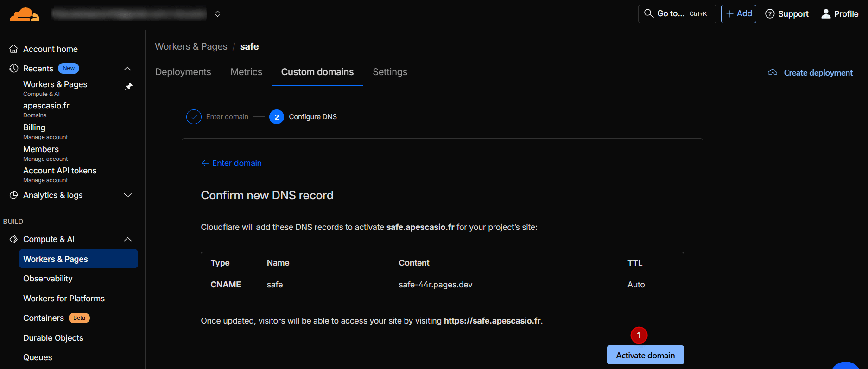Viewport: 868px width, 369px height.
Task: Switch to the Metrics tab
Action: 246,72
